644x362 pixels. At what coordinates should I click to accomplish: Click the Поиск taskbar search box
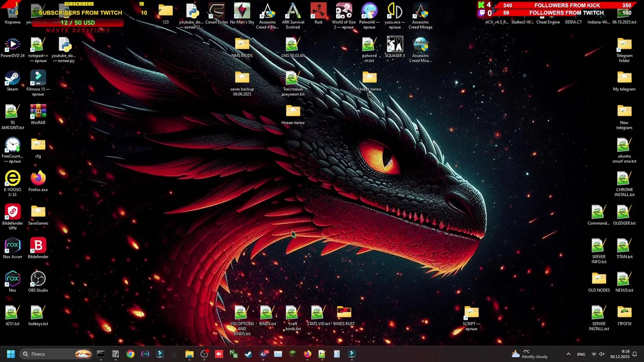pyautogui.click(x=56, y=354)
